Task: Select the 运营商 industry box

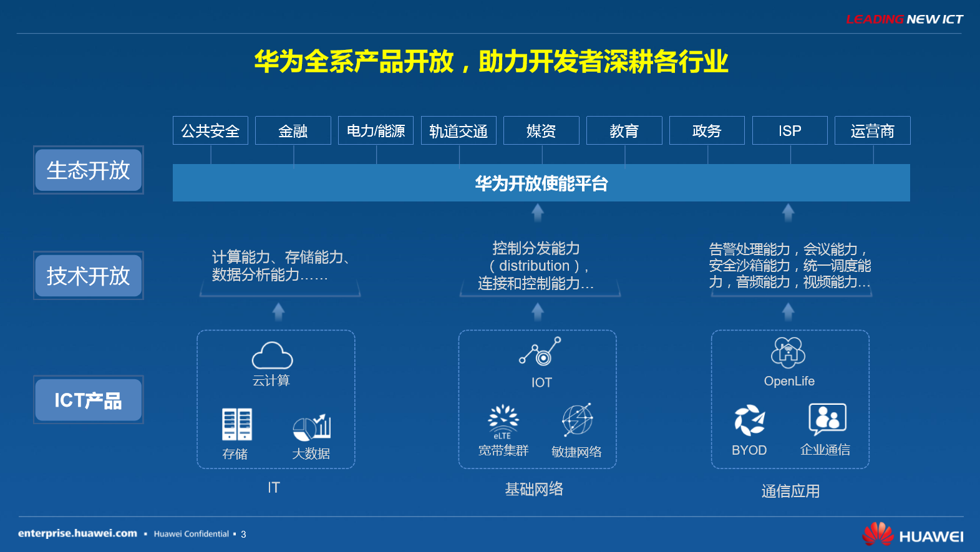Action: (873, 130)
